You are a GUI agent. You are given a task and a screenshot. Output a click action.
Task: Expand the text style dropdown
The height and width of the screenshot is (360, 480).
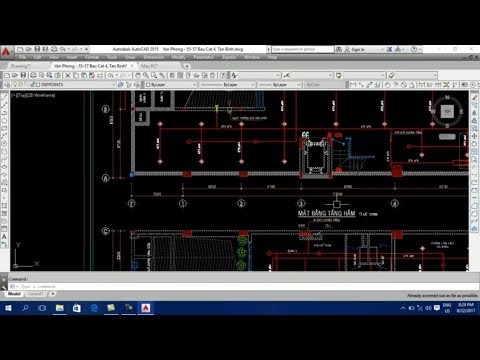pos(278,75)
